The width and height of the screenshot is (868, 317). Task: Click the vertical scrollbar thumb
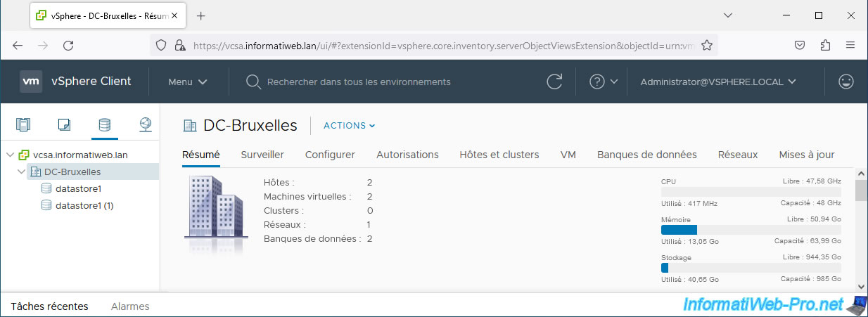pyautogui.click(x=861, y=190)
